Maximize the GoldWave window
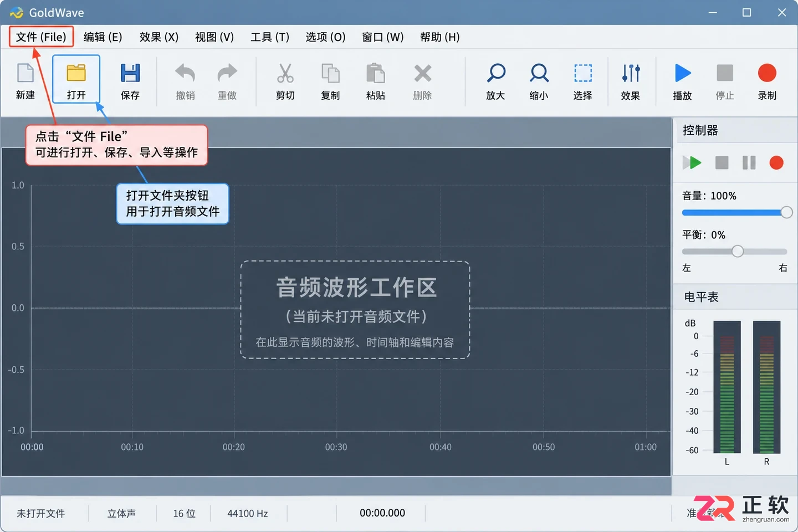This screenshot has width=798, height=532. (x=747, y=12)
